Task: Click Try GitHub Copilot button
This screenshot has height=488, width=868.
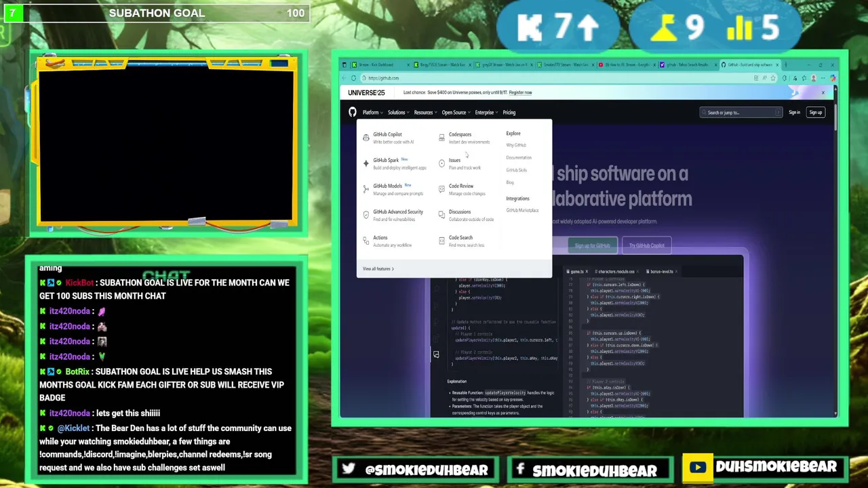Action: (646, 245)
